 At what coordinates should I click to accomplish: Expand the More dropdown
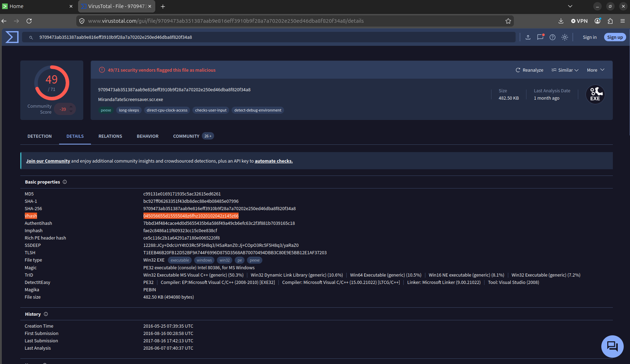[x=596, y=70]
